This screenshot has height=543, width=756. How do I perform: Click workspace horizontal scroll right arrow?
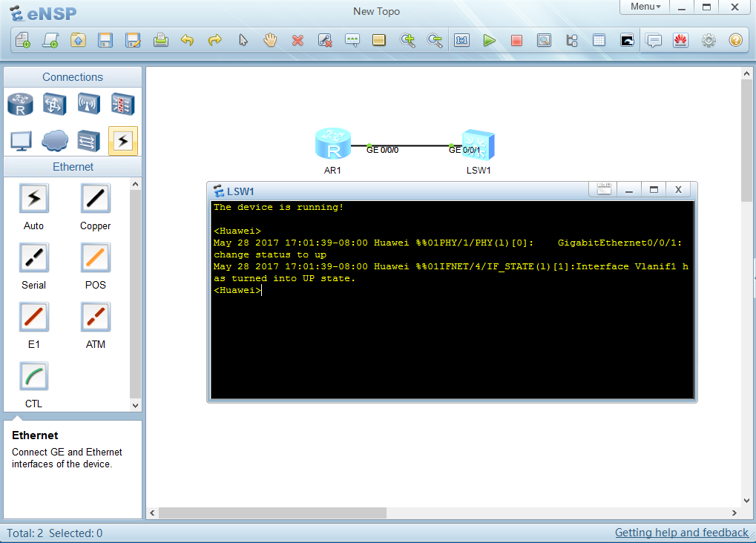pos(734,513)
